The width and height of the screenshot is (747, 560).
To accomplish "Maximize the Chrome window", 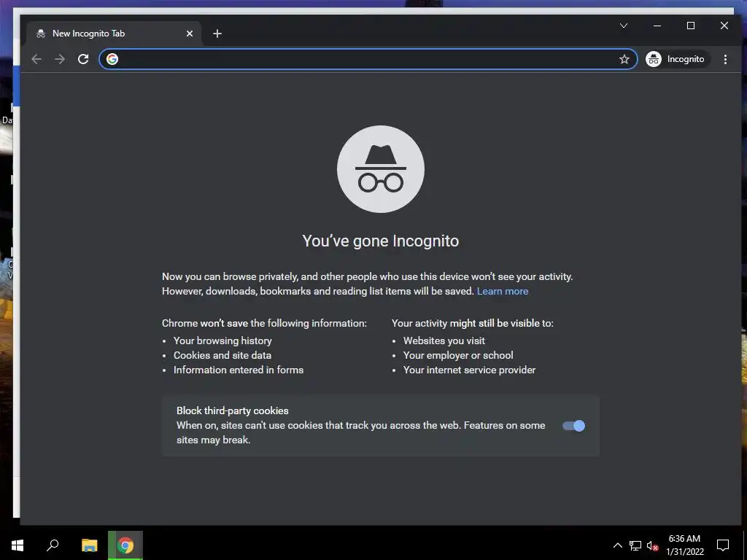I will [691, 26].
